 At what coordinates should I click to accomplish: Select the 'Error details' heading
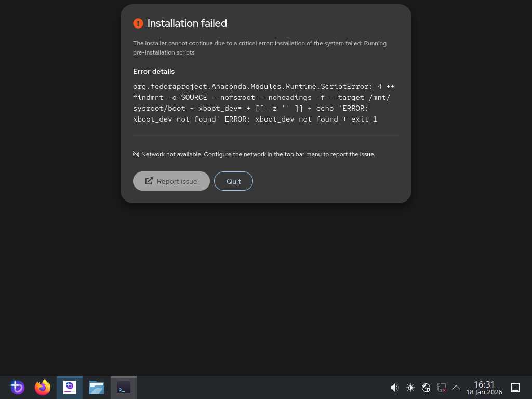[x=154, y=71]
